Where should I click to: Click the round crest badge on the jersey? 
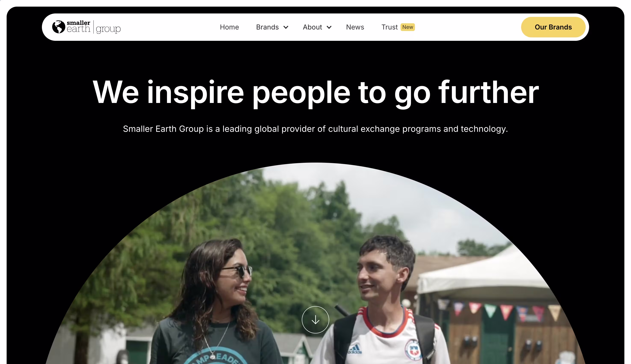413,350
